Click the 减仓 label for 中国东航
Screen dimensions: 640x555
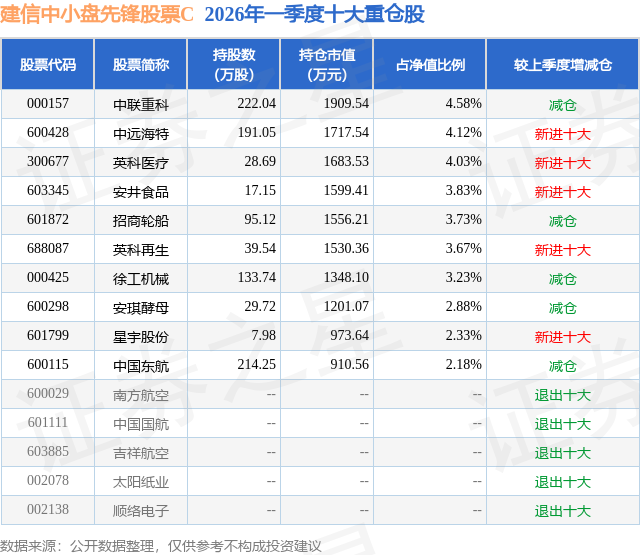click(562, 366)
